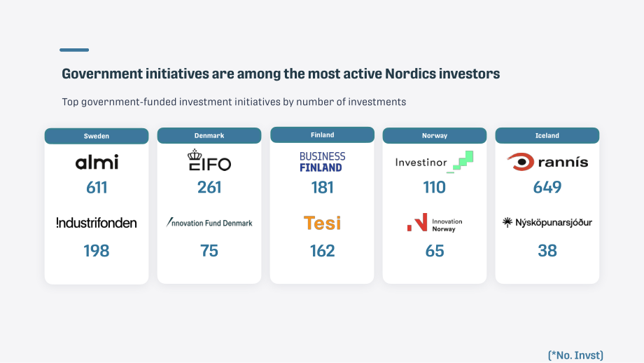Viewport: 644px width, 363px height.
Task: Select the Business Finland logo
Action: pos(323,162)
